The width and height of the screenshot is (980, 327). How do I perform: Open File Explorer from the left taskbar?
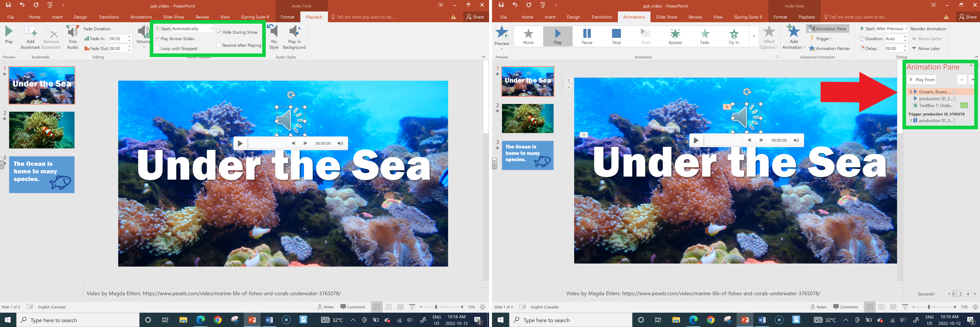pyautogui.click(x=183, y=320)
